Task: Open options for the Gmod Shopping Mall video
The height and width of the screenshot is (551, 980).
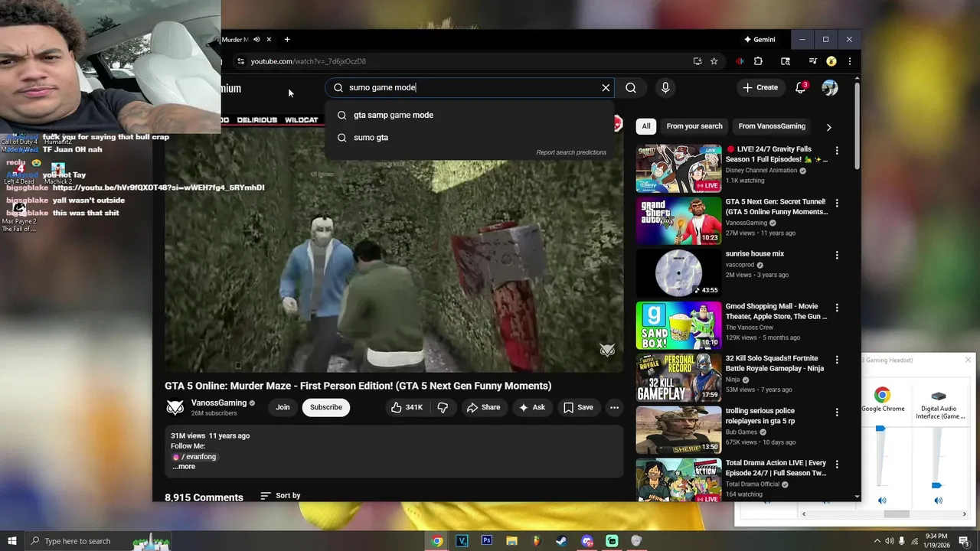Action: [837, 308]
